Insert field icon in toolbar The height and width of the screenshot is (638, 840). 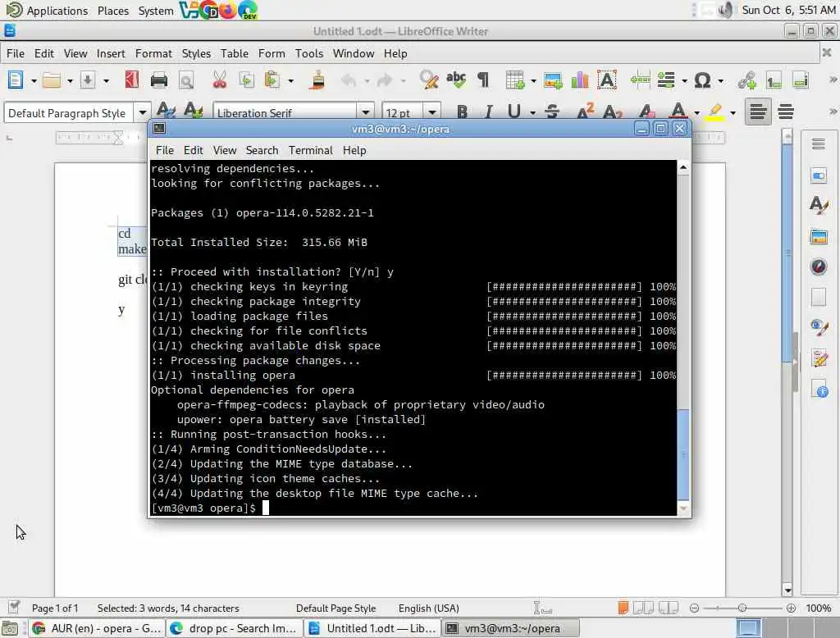[x=666, y=80]
